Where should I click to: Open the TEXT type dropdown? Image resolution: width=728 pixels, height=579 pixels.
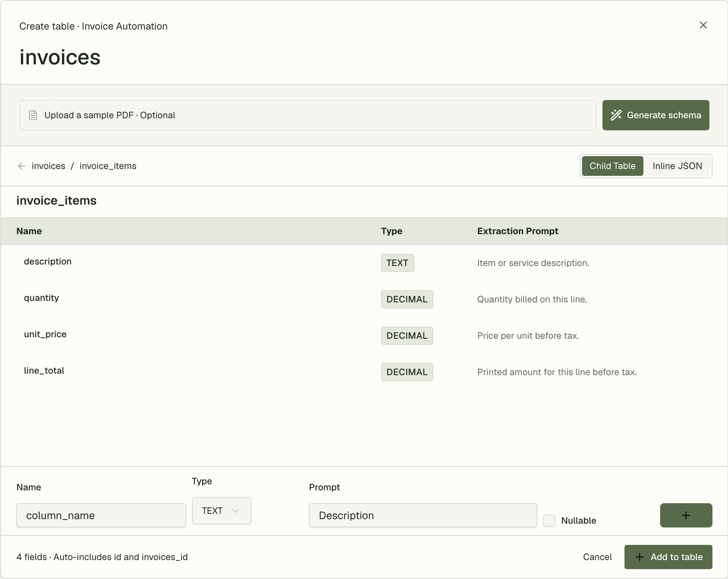[x=222, y=511]
